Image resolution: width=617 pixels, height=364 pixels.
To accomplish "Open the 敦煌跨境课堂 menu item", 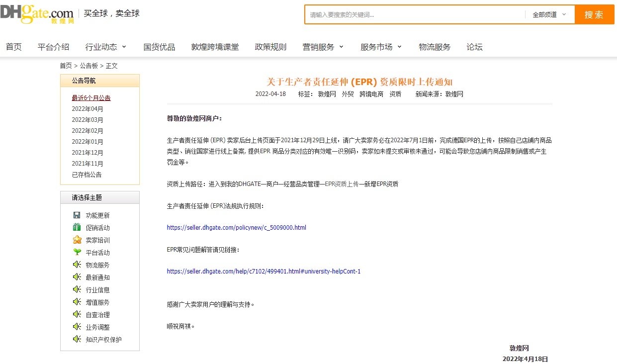I will point(215,47).
